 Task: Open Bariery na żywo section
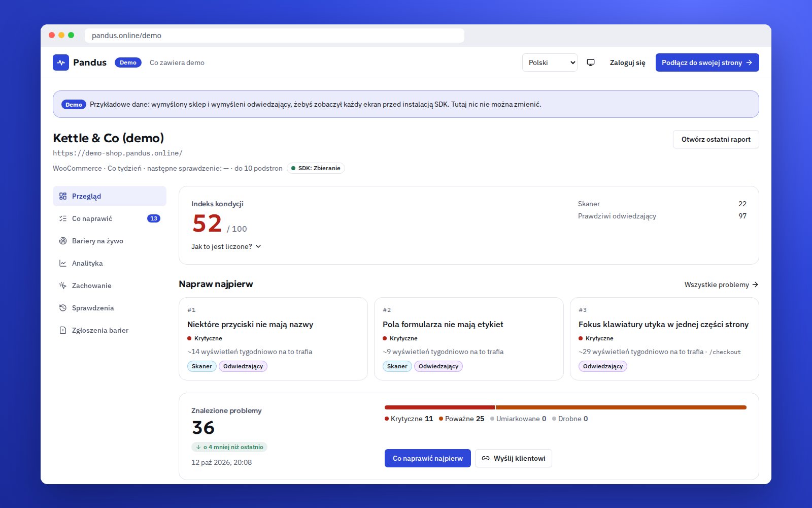coord(110,241)
